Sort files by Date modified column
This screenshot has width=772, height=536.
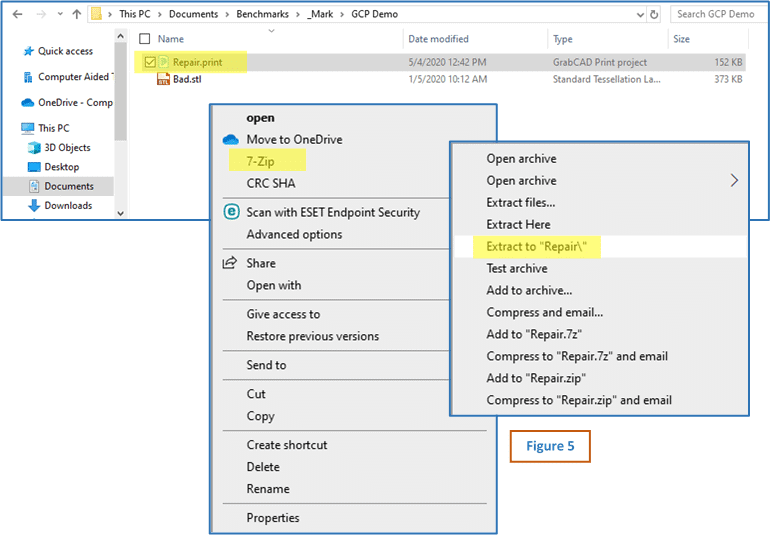[x=438, y=39]
